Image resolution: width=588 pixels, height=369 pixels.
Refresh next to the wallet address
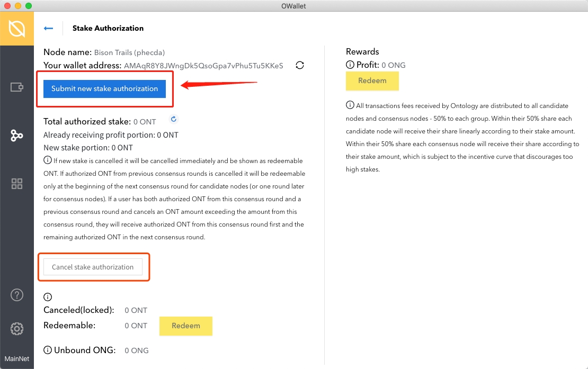tap(300, 65)
